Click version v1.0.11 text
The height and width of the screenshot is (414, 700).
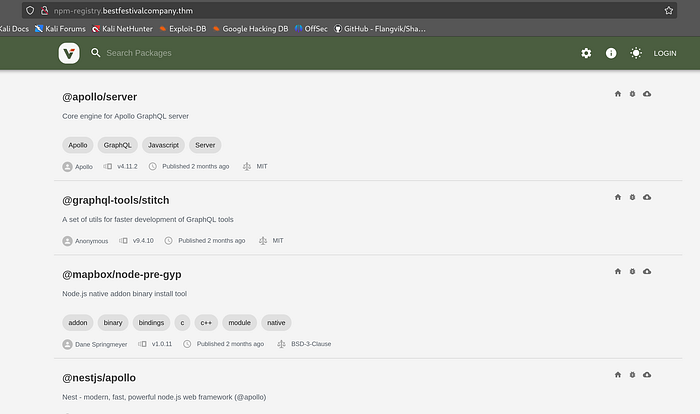click(162, 344)
